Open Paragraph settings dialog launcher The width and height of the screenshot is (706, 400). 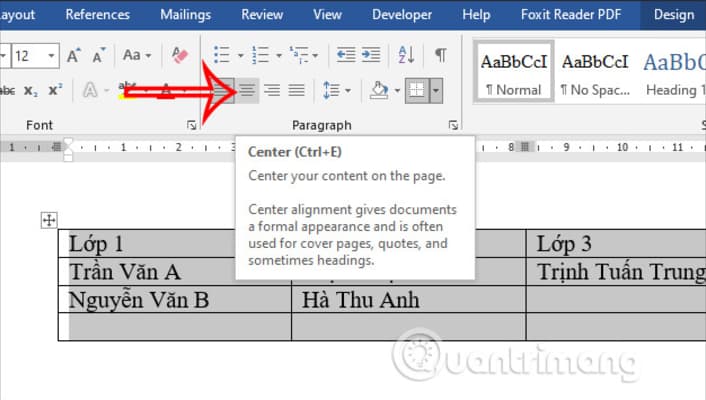(454, 126)
